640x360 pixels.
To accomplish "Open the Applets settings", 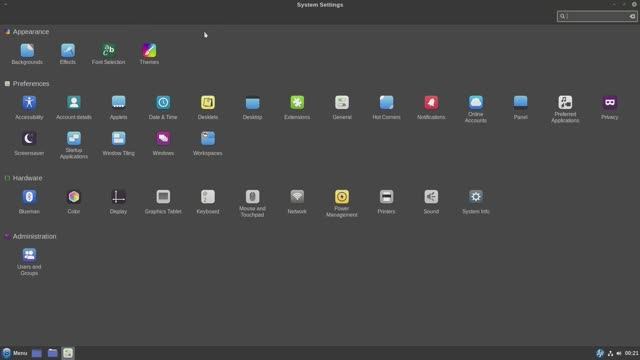I will click(x=118, y=108).
